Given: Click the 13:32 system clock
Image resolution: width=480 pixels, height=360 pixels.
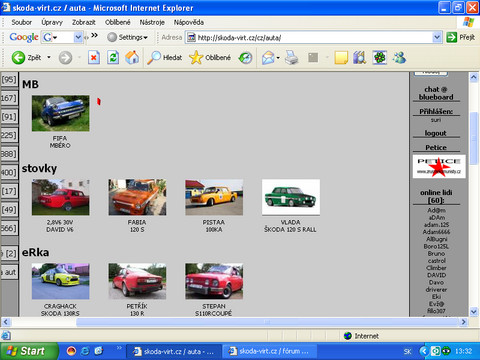Looking at the screenshot, I should pyautogui.click(x=463, y=351).
